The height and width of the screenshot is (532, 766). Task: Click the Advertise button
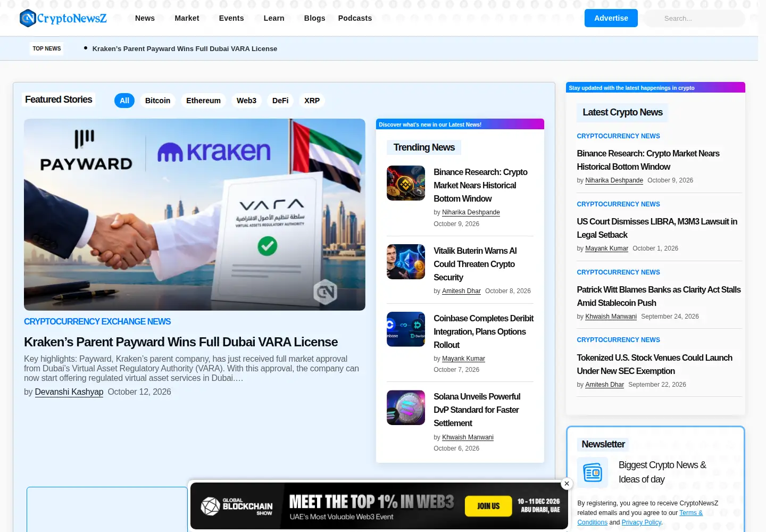(x=611, y=18)
